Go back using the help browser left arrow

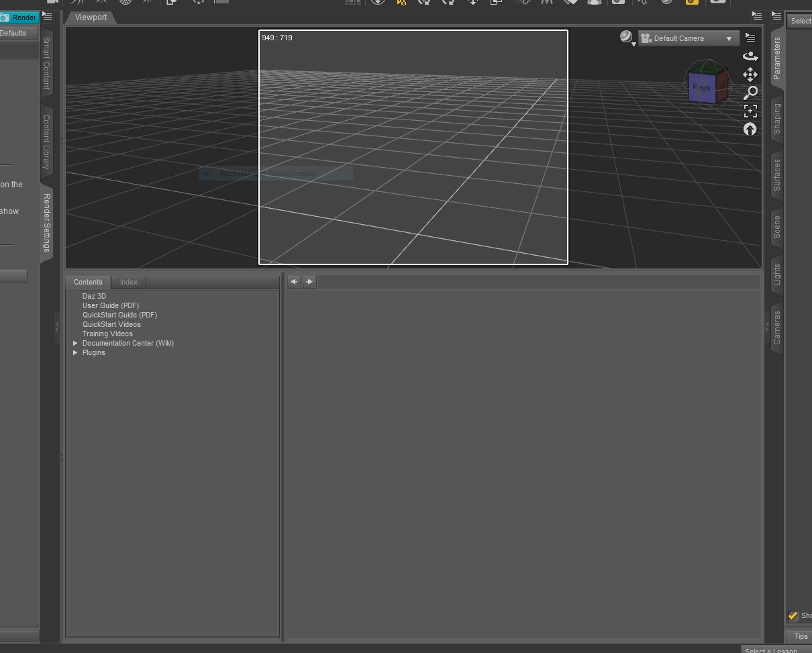(294, 282)
